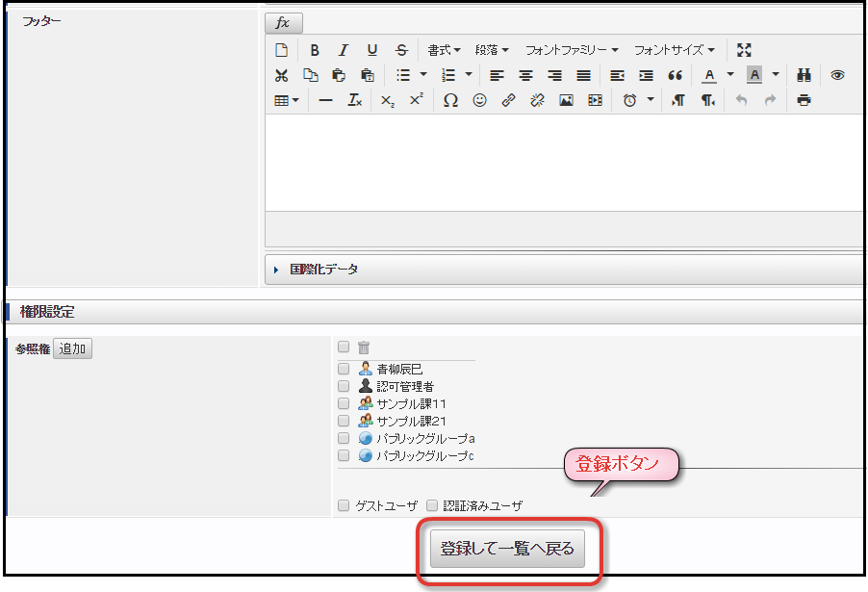Image resolution: width=868 pixels, height=592 pixels.
Task: Click the 追加 button beside 参照権
Action: (72, 348)
